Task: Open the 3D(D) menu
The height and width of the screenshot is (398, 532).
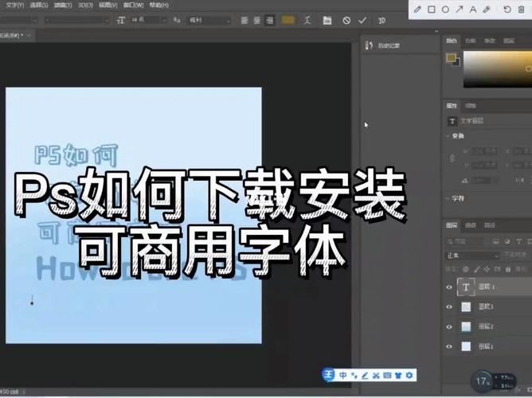Action: [x=85, y=5]
